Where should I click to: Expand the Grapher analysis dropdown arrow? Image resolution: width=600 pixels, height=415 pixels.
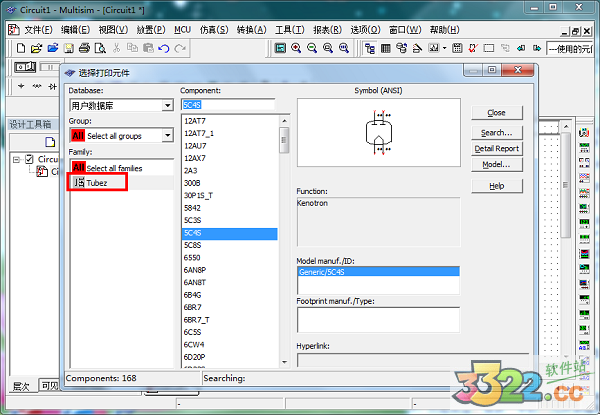444,48
